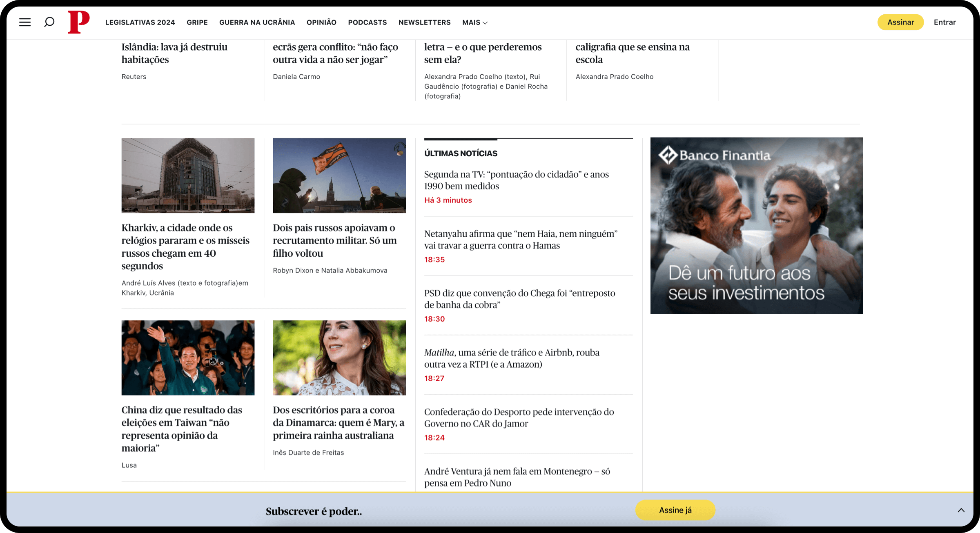Image resolution: width=980 pixels, height=533 pixels.
Task: Click the Entrar login link
Action: (x=944, y=22)
